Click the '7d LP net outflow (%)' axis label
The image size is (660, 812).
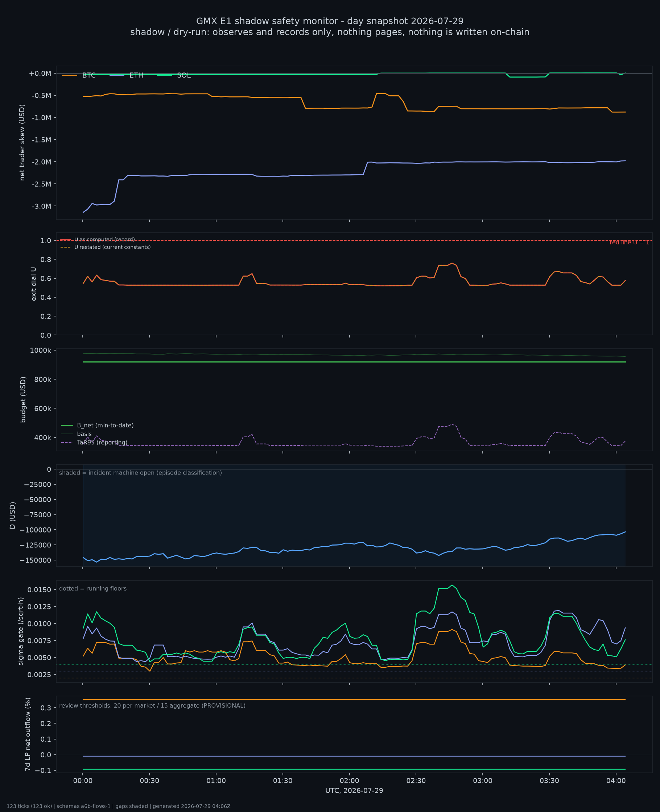(x=28, y=734)
